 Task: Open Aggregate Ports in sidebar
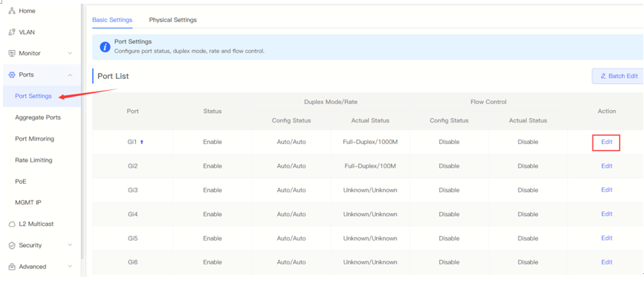pos(38,117)
